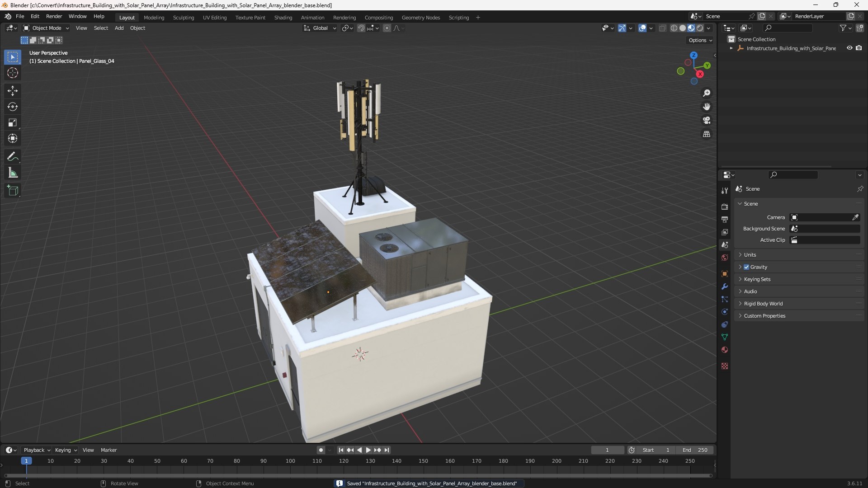The width and height of the screenshot is (868, 488).
Task: Select the Measure tool
Action: 13,173
